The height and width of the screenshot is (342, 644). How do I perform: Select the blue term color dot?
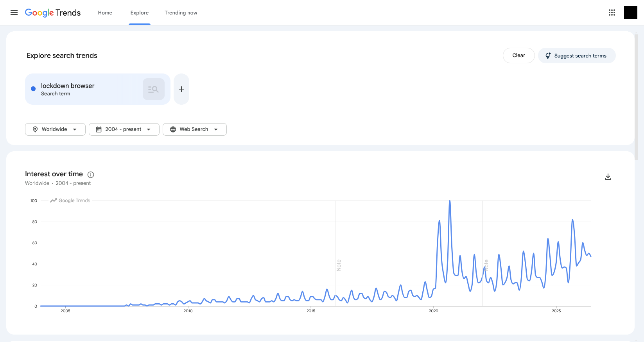[x=33, y=89]
